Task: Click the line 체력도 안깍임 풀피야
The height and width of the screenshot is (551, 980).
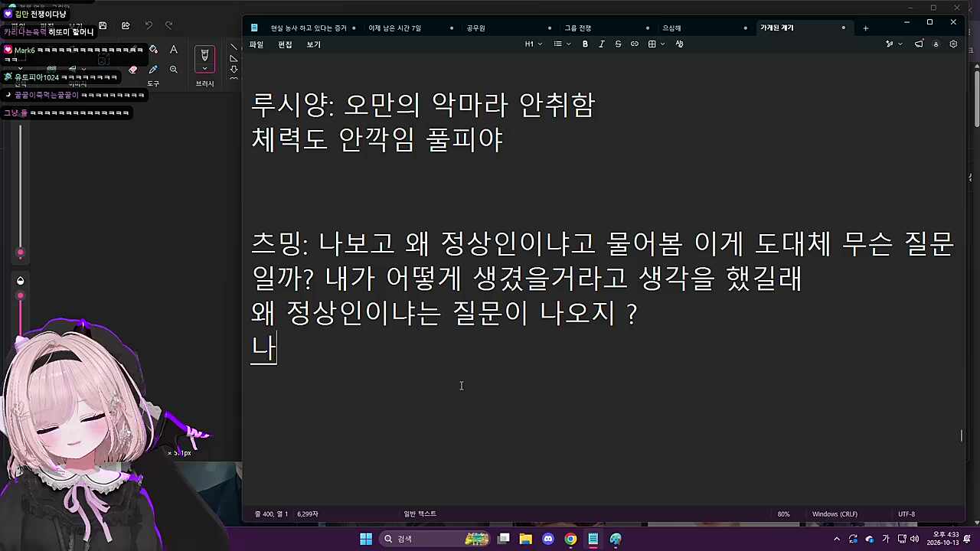Action: tap(377, 139)
